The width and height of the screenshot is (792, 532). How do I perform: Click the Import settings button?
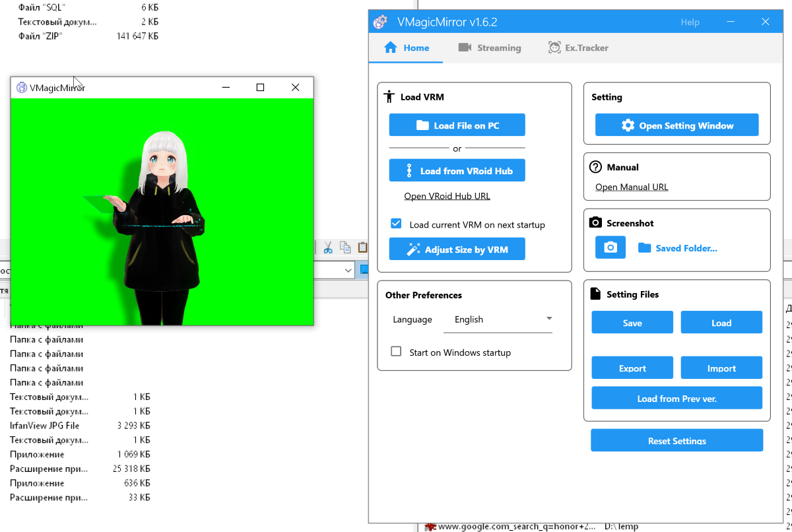point(721,368)
